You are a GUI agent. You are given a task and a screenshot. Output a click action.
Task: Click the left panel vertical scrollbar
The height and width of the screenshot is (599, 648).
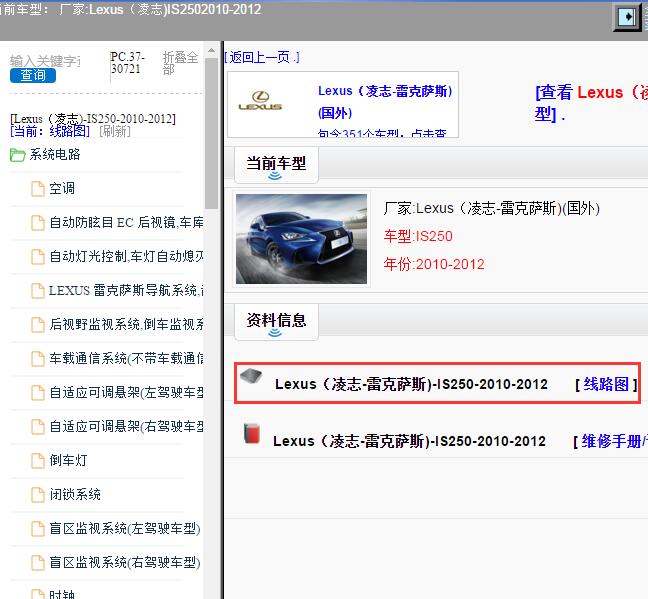211,133
